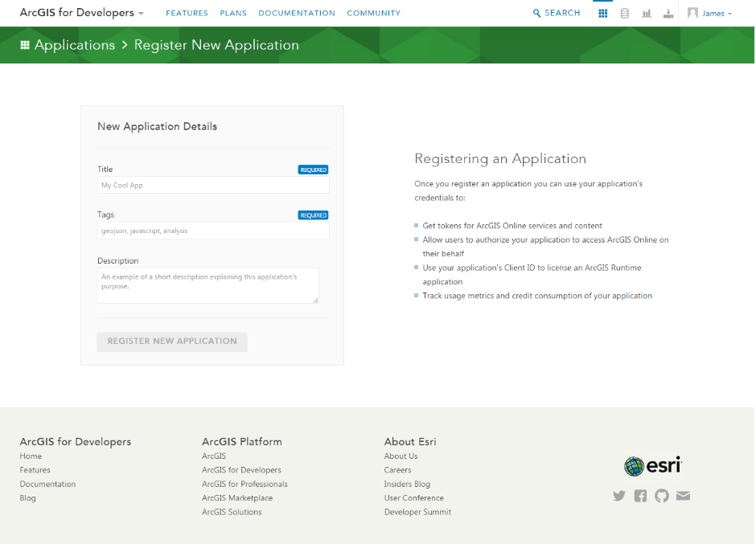Open the downloads icon in top nav
This screenshot has width=756, height=544.
point(668,14)
